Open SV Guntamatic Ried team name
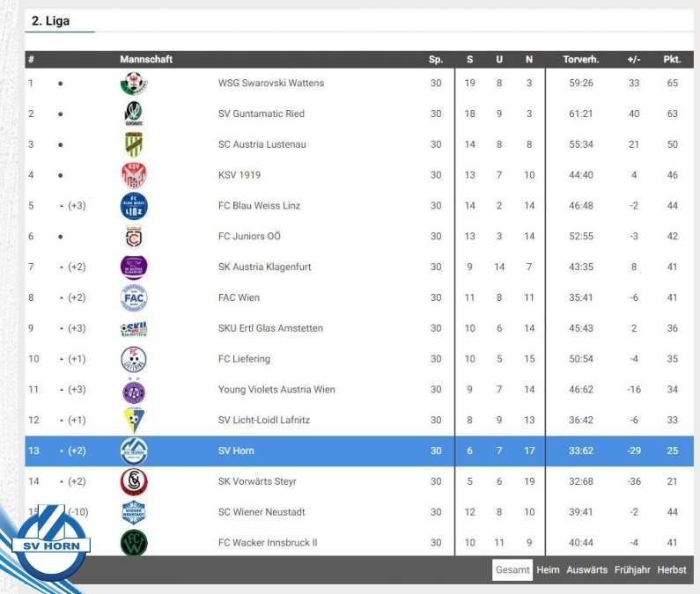Viewport: 700px width, 594px height. click(262, 114)
